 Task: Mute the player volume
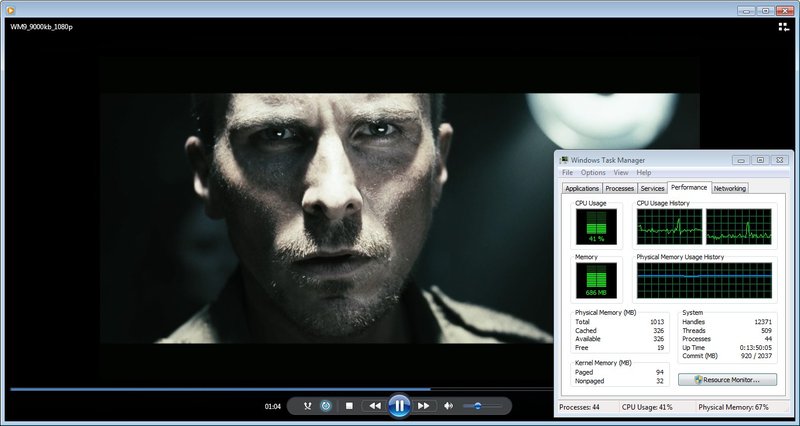click(448, 406)
